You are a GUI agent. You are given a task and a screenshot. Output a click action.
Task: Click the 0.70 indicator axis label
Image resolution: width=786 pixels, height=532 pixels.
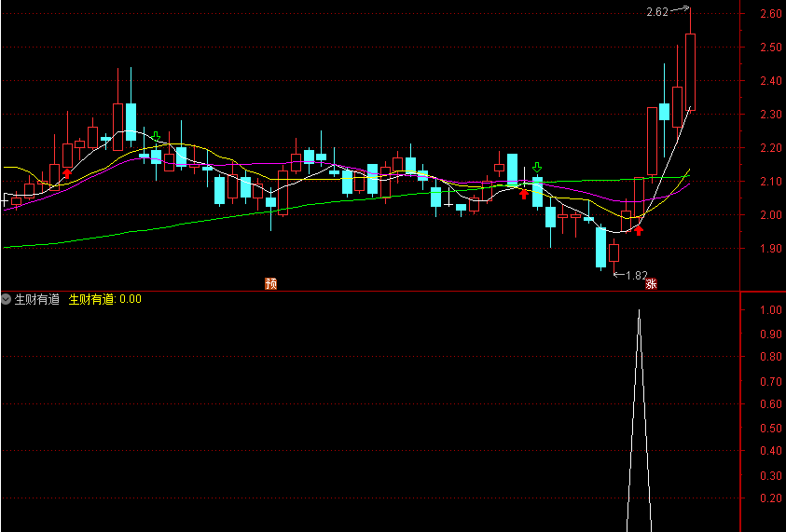[x=771, y=382]
